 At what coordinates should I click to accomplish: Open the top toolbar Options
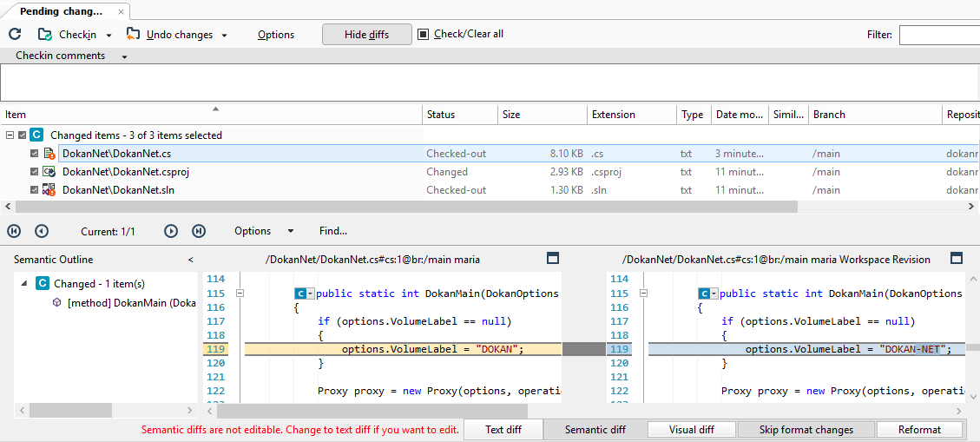276,35
